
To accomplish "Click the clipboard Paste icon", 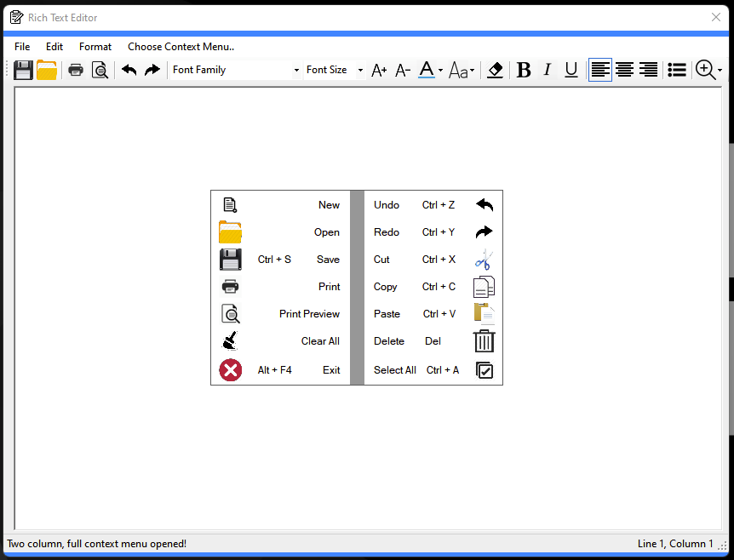I will point(484,313).
